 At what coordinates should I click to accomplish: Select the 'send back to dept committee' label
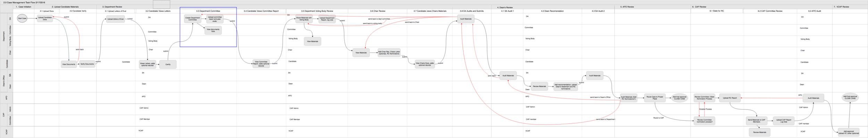379,19
